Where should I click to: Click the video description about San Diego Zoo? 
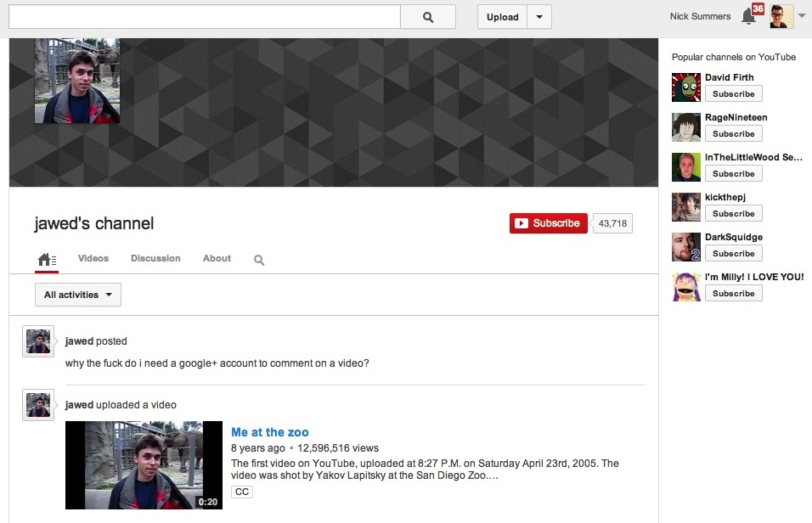coord(425,470)
